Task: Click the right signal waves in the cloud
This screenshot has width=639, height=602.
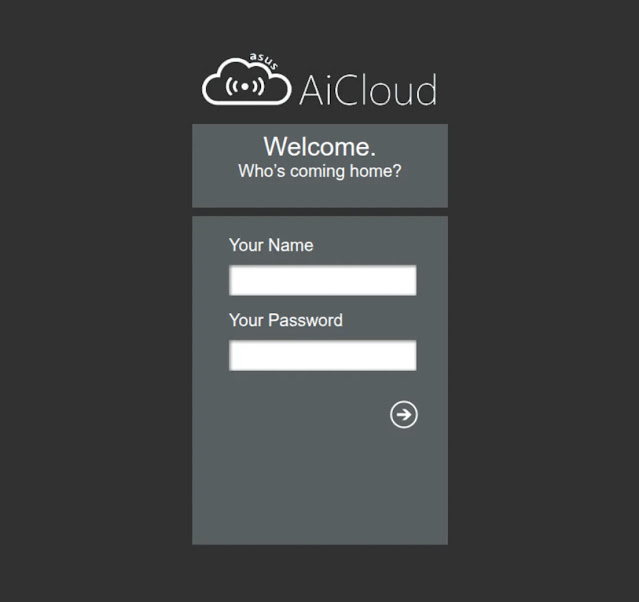Action: click(x=257, y=86)
